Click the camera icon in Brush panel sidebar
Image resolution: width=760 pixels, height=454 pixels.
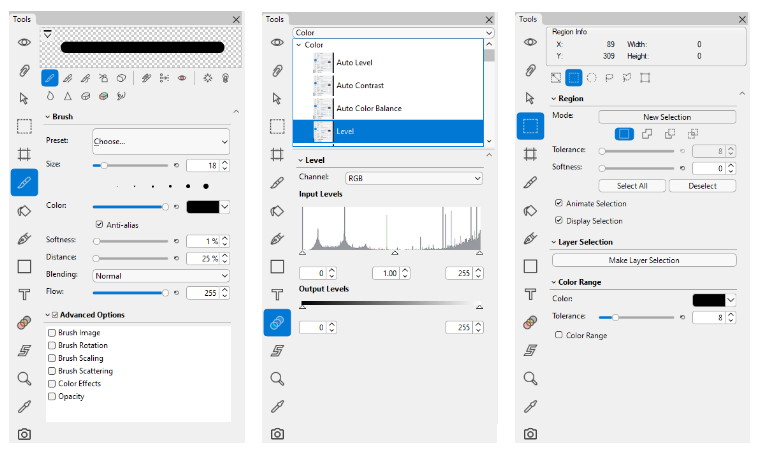[24, 434]
